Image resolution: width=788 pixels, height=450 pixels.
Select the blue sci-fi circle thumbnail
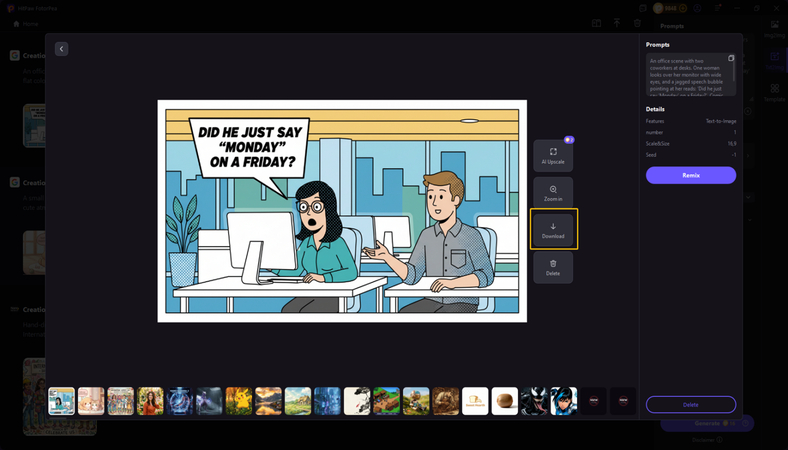[x=179, y=401]
